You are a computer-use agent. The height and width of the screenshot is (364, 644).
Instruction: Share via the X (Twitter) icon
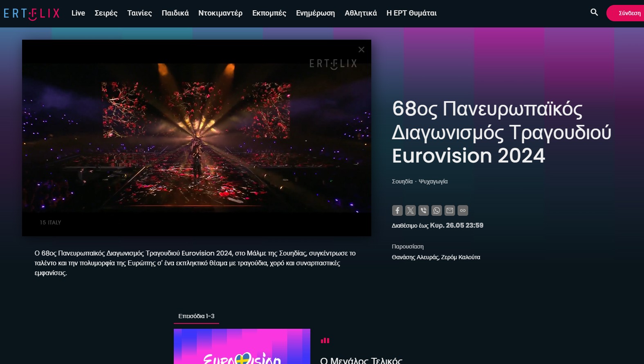click(x=410, y=210)
